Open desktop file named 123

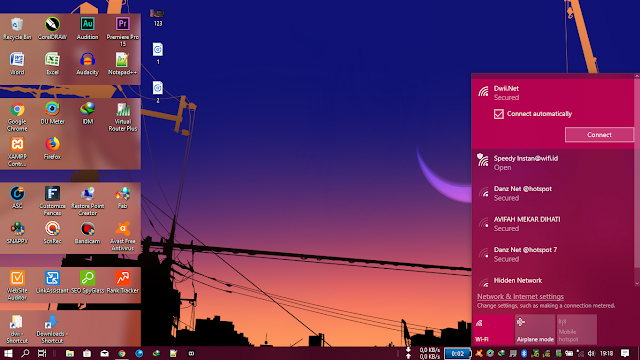coord(158,18)
